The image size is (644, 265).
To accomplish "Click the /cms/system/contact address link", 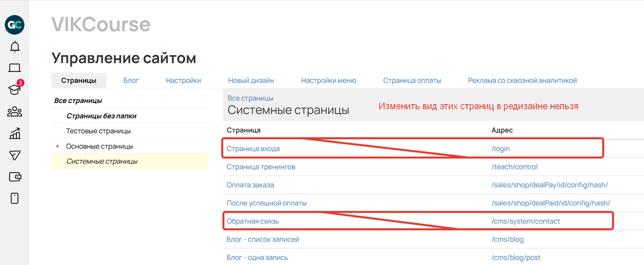I will pyautogui.click(x=526, y=221).
